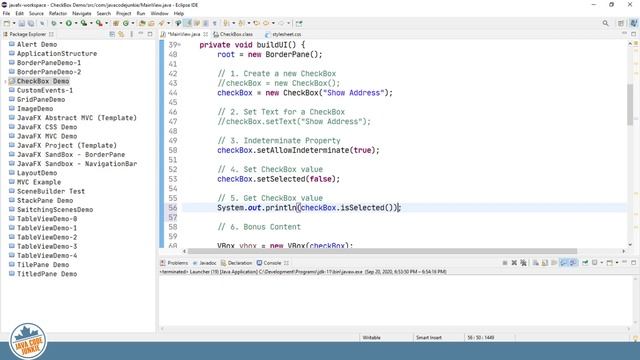The image size is (640, 360).
Task: Open the Coverage dropdown arrow
Action: (x=91, y=24)
